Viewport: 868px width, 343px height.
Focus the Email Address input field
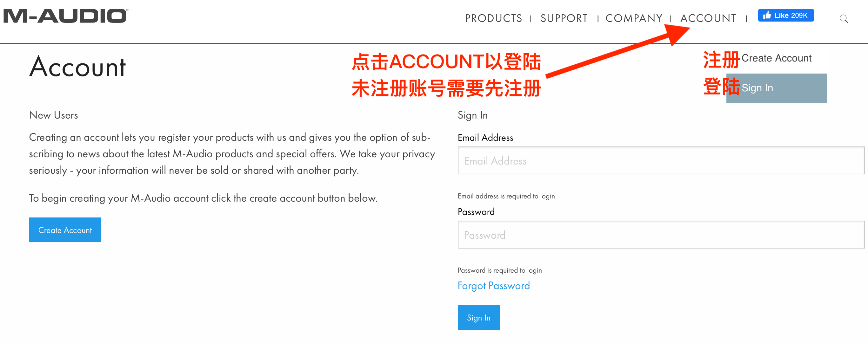(x=661, y=160)
